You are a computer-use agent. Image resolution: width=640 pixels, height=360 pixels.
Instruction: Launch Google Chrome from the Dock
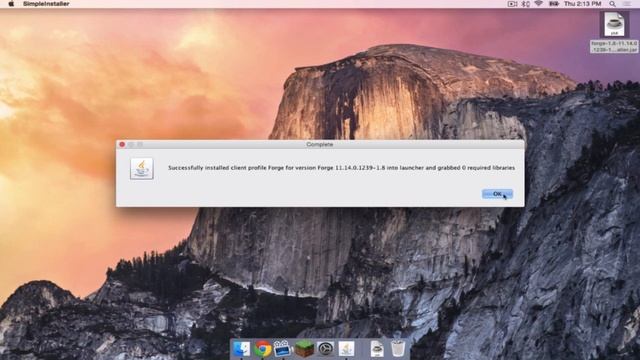point(262,349)
